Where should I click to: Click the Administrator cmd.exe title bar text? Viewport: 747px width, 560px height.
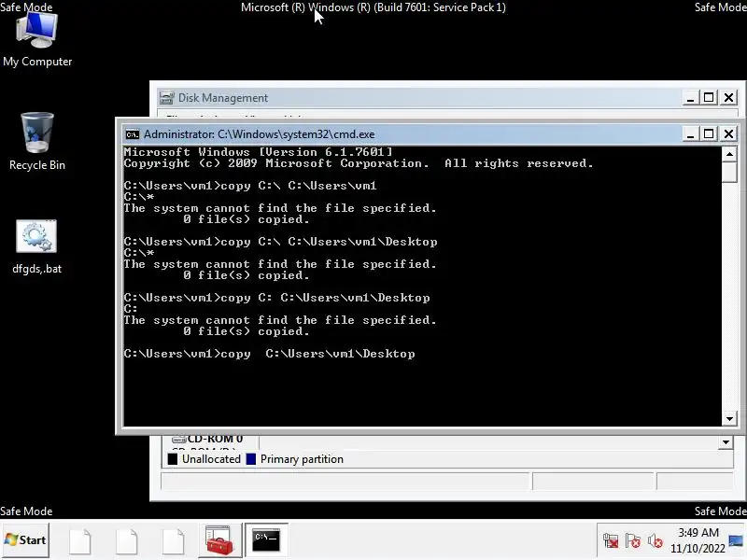coord(260,134)
